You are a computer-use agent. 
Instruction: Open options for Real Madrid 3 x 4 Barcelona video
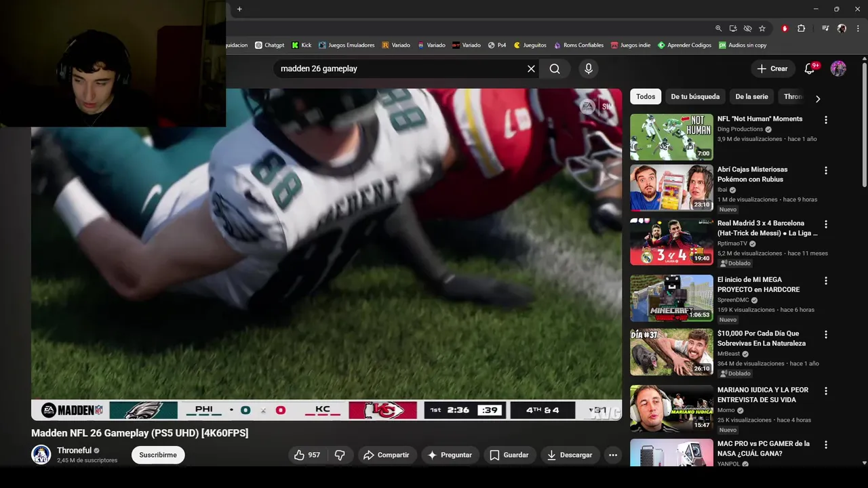point(825,224)
